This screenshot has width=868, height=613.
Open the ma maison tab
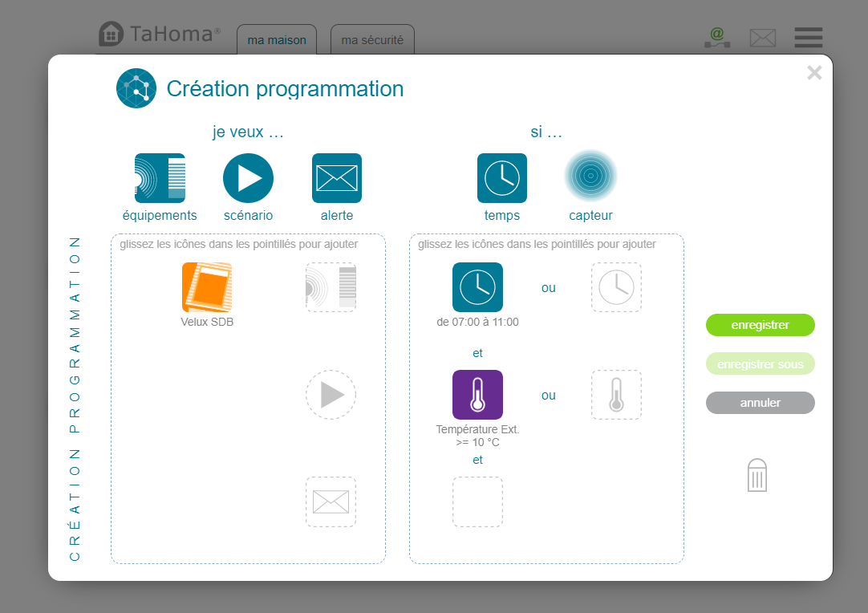coord(276,40)
